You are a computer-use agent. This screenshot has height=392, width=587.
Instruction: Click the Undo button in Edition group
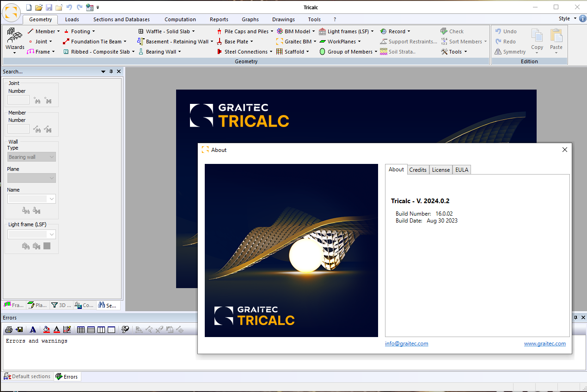pos(506,31)
